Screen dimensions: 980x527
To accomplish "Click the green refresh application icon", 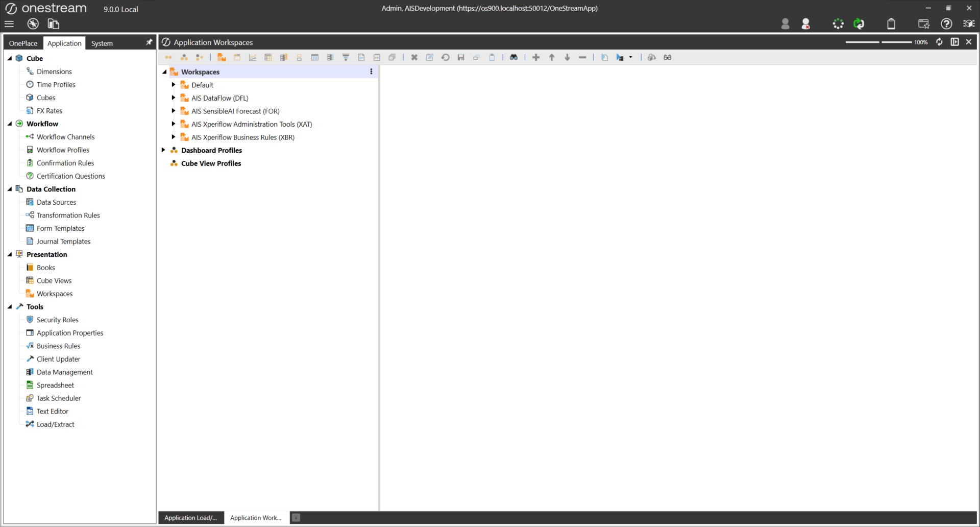I will pyautogui.click(x=859, y=24).
